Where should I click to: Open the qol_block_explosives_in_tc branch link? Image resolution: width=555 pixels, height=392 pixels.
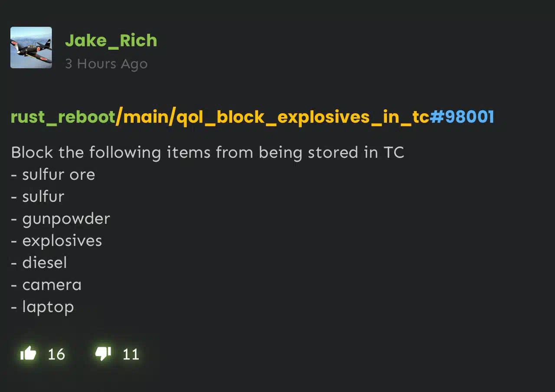(x=303, y=117)
